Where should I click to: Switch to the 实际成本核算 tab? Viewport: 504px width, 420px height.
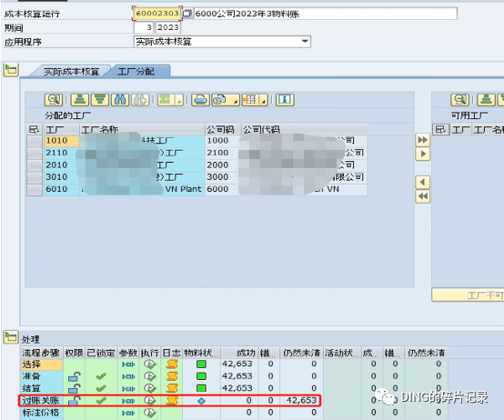pyautogui.click(x=71, y=71)
